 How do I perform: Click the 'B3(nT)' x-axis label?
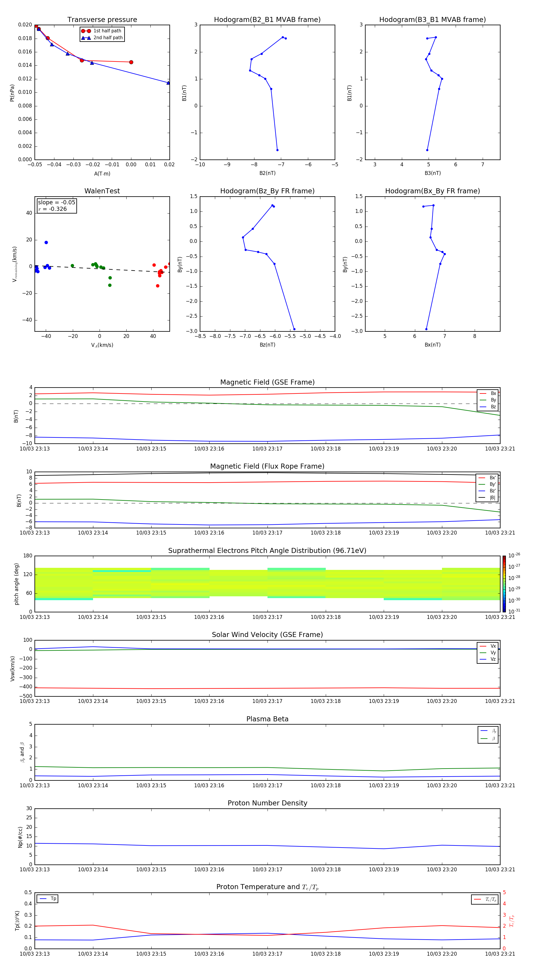(x=432, y=173)
